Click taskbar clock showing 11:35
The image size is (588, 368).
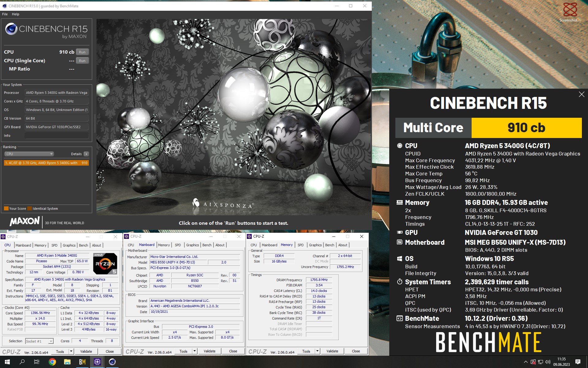click(561, 362)
